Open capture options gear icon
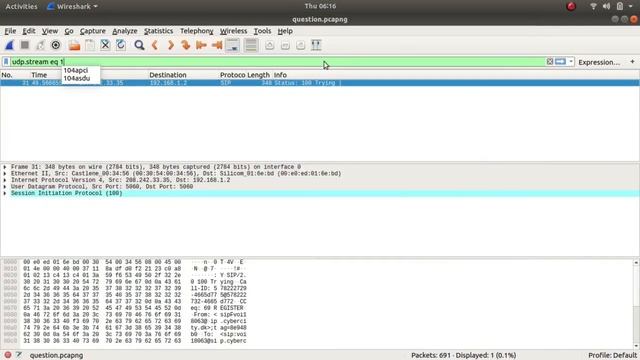640x360 pixels. pos(56,45)
